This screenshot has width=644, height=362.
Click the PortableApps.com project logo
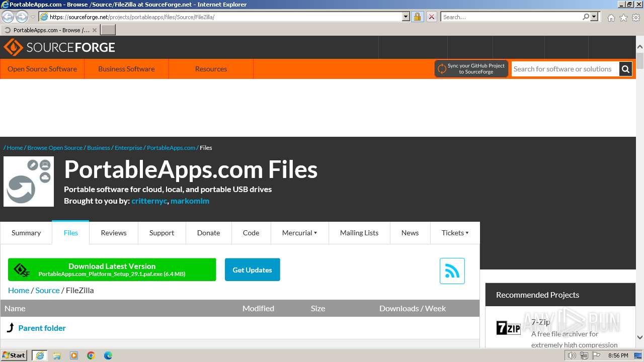pyautogui.click(x=29, y=182)
